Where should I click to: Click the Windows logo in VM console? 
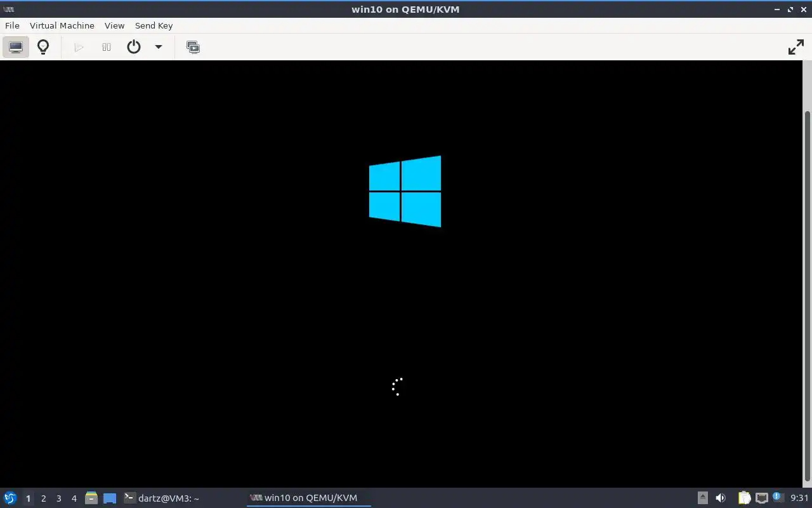click(x=405, y=191)
